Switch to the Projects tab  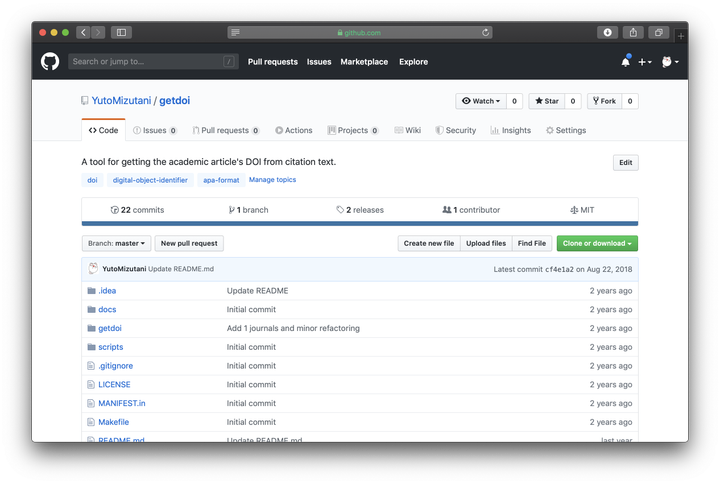(353, 130)
